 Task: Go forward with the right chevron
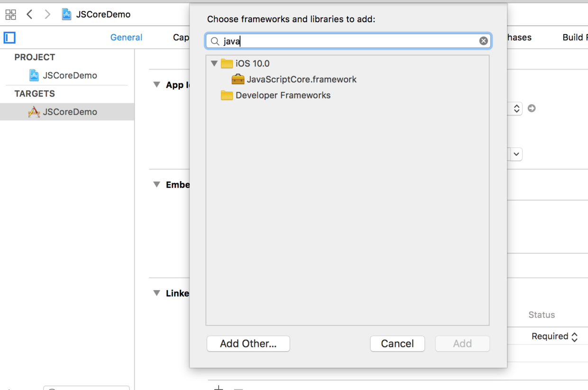(47, 15)
